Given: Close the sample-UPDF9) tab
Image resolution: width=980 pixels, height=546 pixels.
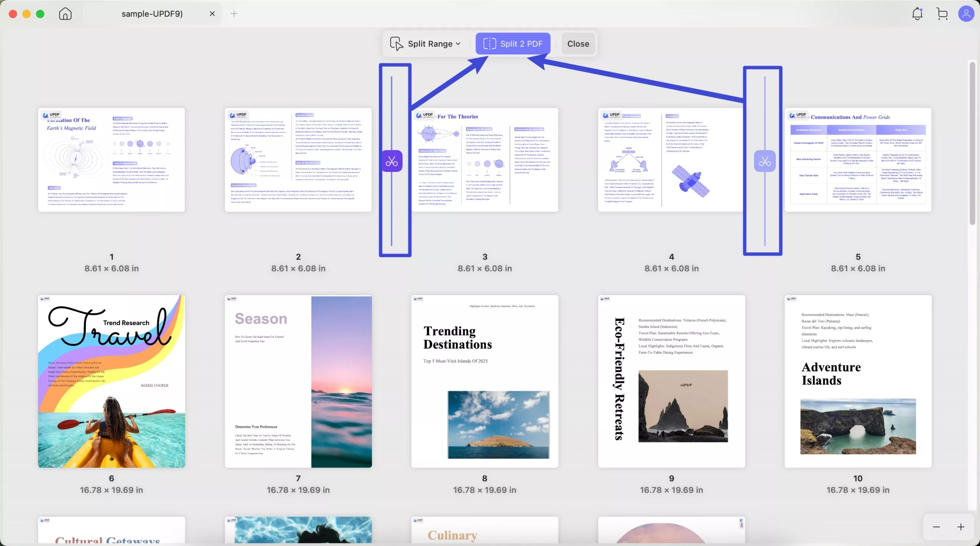Looking at the screenshot, I should (x=212, y=14).
